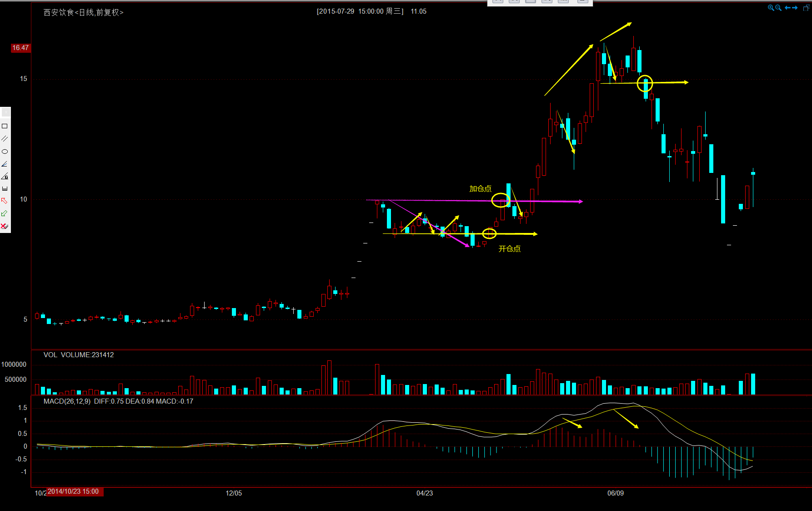
Task: Select the ellipse drawing tool
Action: point(5,151)
